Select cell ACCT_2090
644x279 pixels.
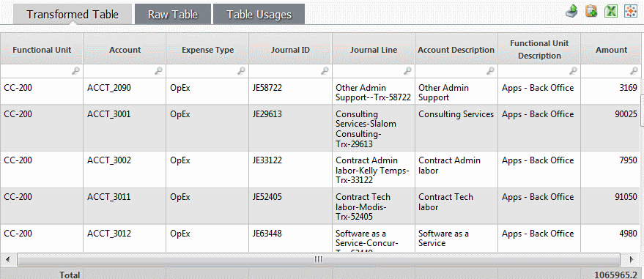click(x=125, y=91)
